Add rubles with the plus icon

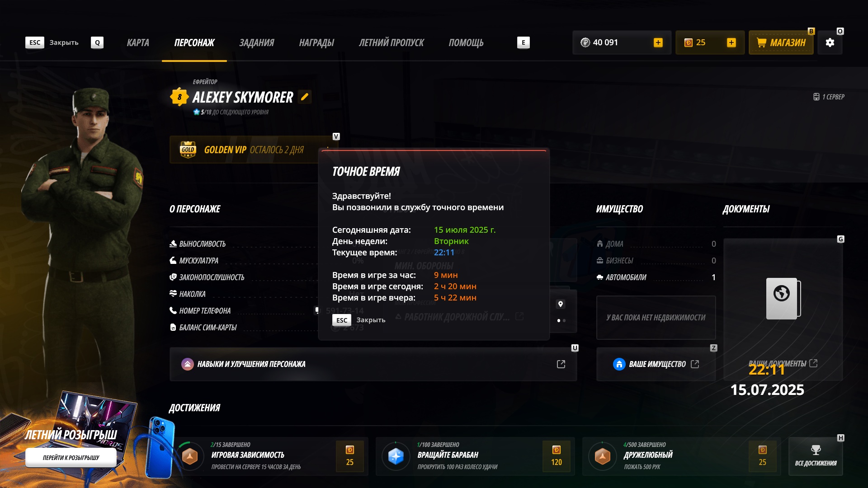(658, 42)
